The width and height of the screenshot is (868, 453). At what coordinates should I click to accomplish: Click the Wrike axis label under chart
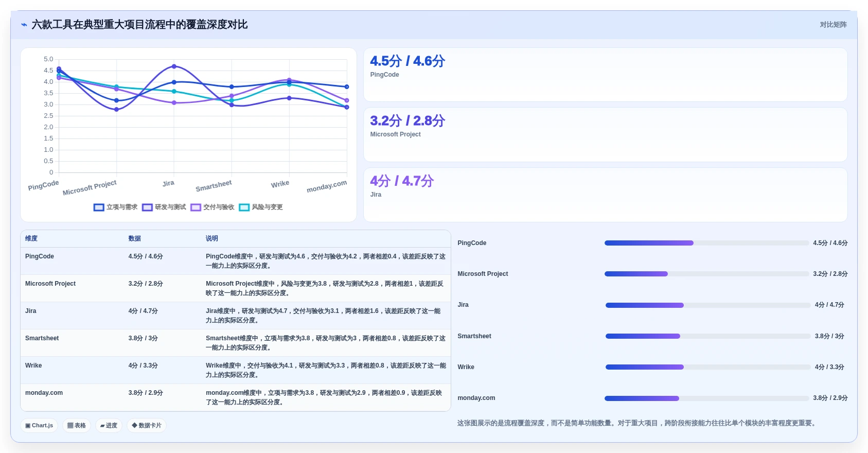(280, 184)
